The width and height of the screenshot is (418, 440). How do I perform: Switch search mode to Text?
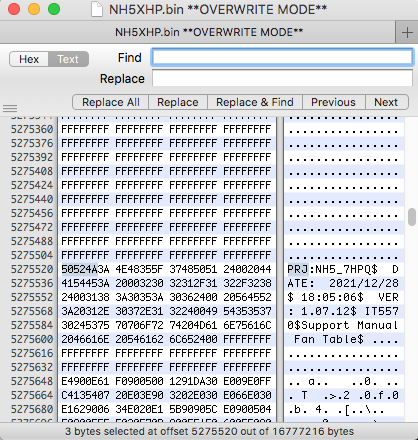[68, 59]
